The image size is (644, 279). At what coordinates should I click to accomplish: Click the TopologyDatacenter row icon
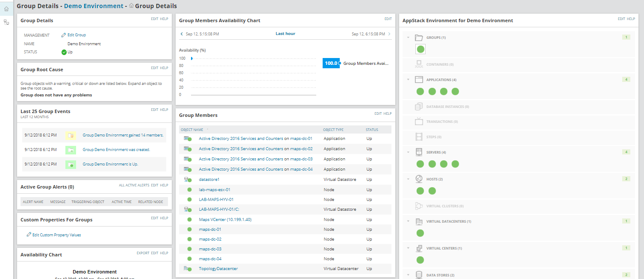[x=188, y=269]
